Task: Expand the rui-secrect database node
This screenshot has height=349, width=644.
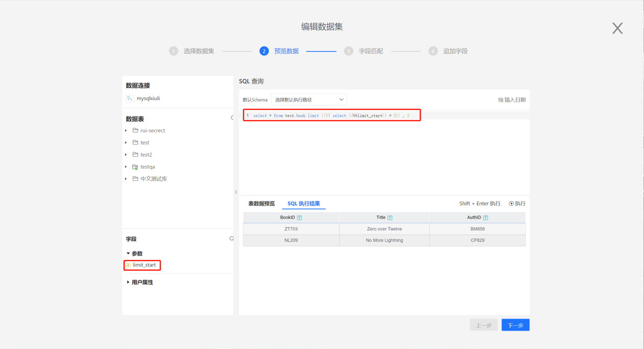Action: (127, 131)
